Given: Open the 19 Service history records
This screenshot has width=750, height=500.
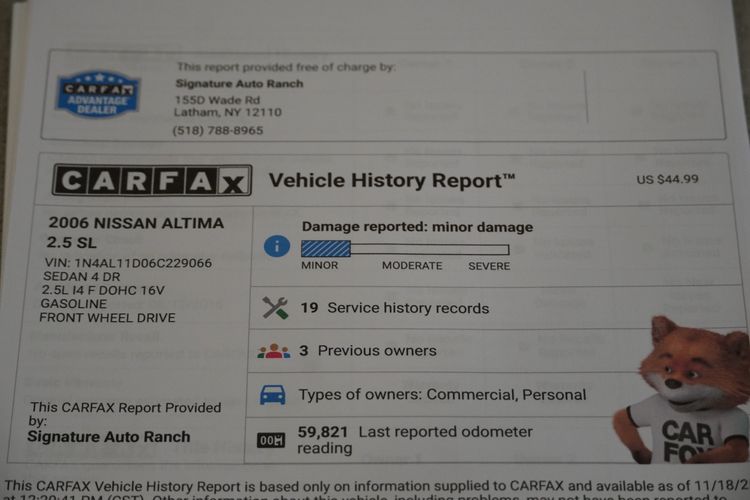Looking at the screenshot, I should point(395,308).
